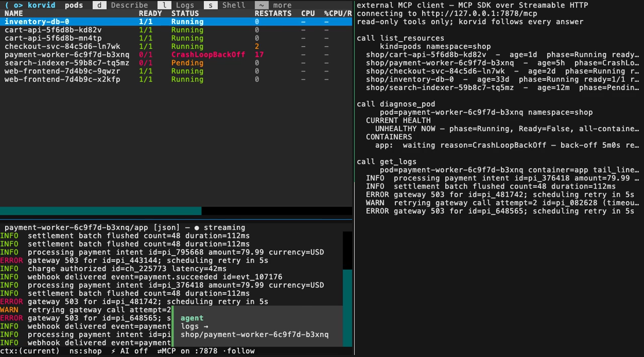Click the 'l' Logs key hint
644x357 pixels.
pyautogui.click(x=164, y=5)
